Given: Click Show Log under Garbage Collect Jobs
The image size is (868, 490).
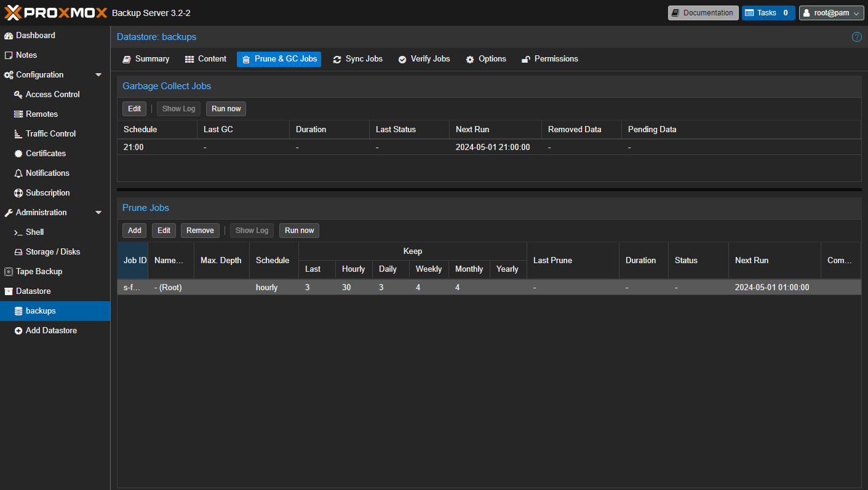Looking at the screenshot, I should pyautogui.click(x=178, y=109).
